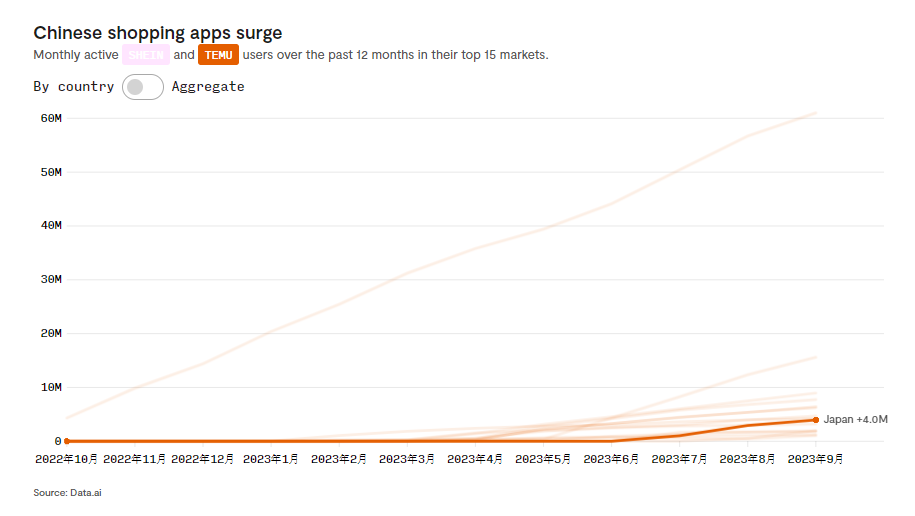Click the 2023年2月 axis label
915x516 pixels.
point(339,459)
